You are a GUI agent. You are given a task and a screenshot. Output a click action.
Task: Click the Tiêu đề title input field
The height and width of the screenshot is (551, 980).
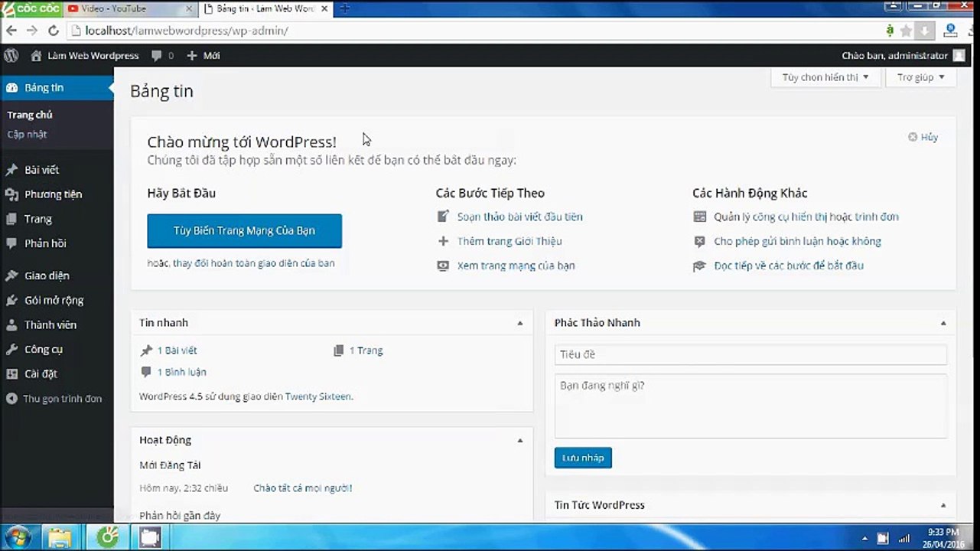(750, 354)
